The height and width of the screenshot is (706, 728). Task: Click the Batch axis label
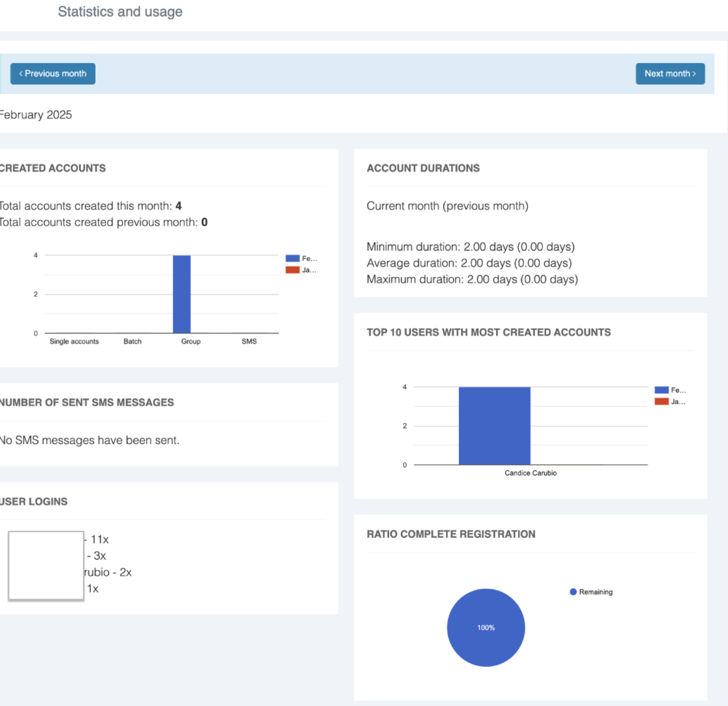tap(133, 342)
